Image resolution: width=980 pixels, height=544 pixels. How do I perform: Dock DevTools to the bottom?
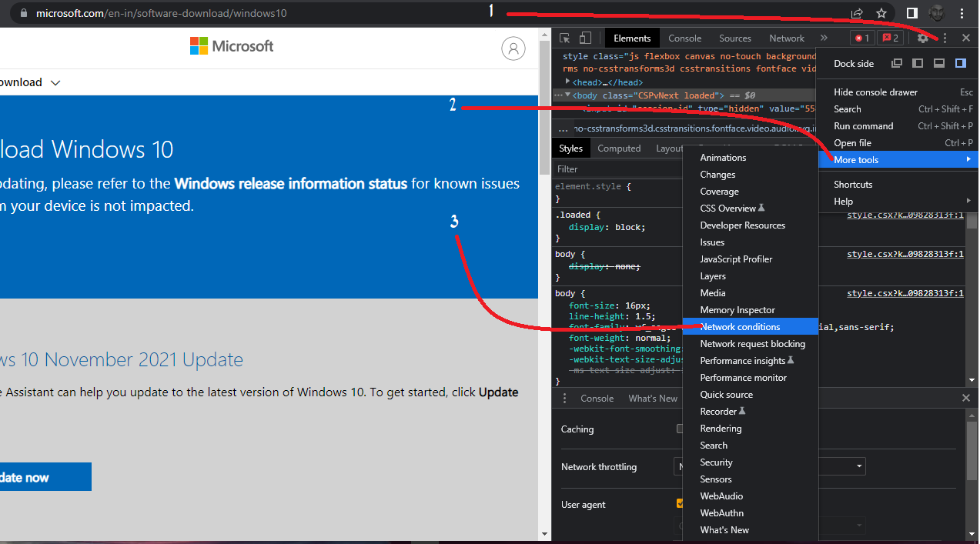tap(939, 64)
